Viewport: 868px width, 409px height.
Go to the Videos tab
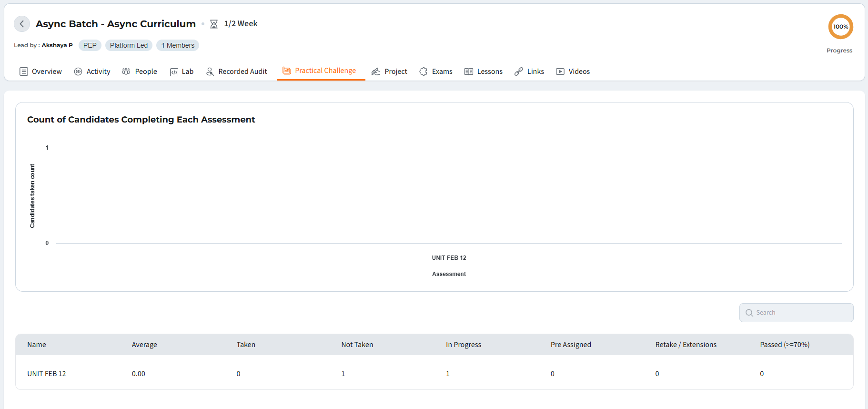tap(573, 72)
